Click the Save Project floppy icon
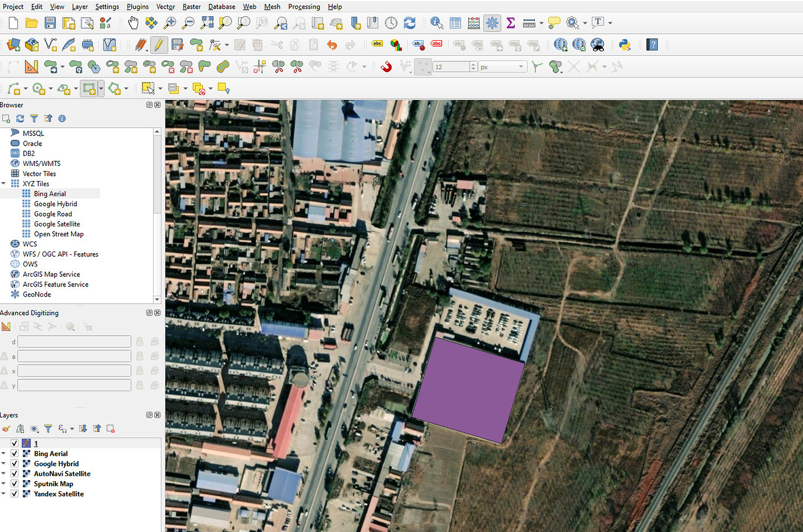This screenshot has width=803, height=532. (x=51, y=23)
